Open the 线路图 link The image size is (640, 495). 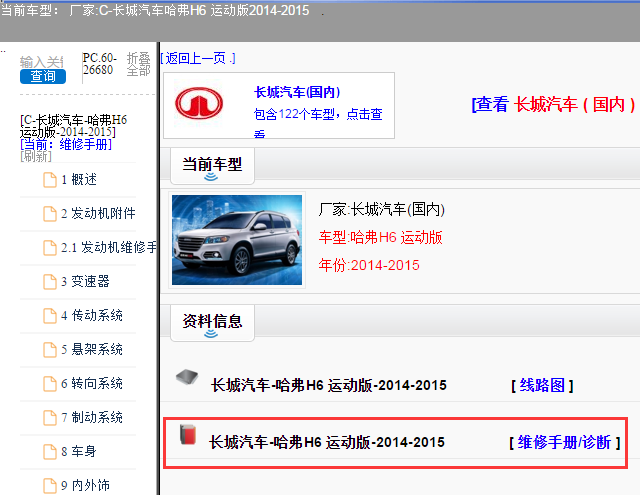(542, 385)
